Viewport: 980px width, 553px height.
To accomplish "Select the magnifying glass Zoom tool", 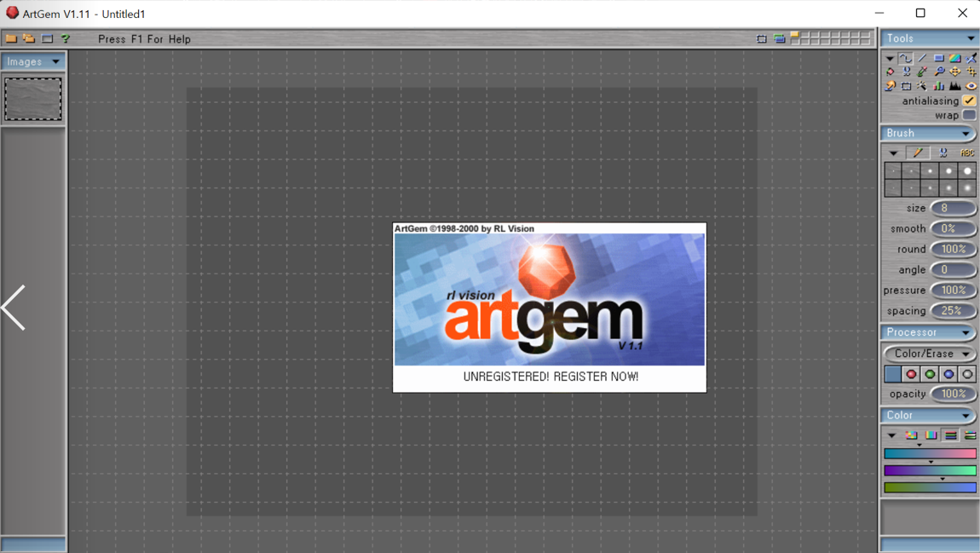I will click(x=939, y=72).
